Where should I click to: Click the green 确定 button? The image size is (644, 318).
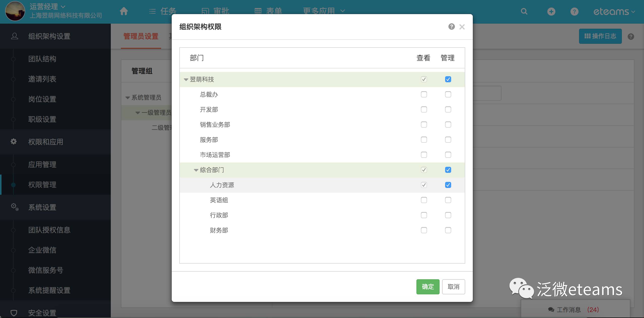427,287
